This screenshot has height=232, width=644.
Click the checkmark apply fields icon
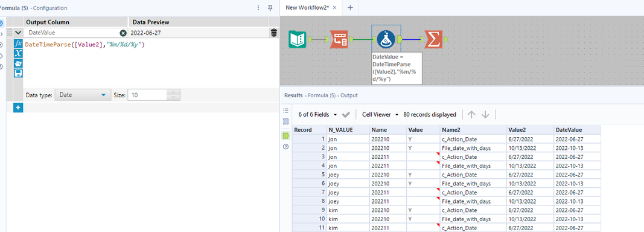[346, 114]
